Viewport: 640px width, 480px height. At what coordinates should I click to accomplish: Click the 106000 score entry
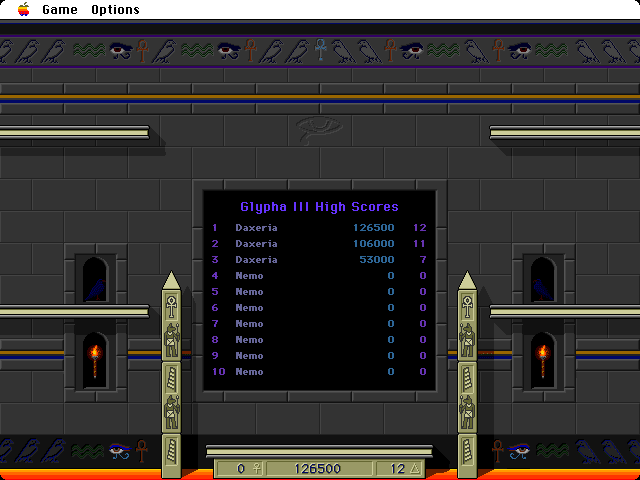tap(373, 244)
